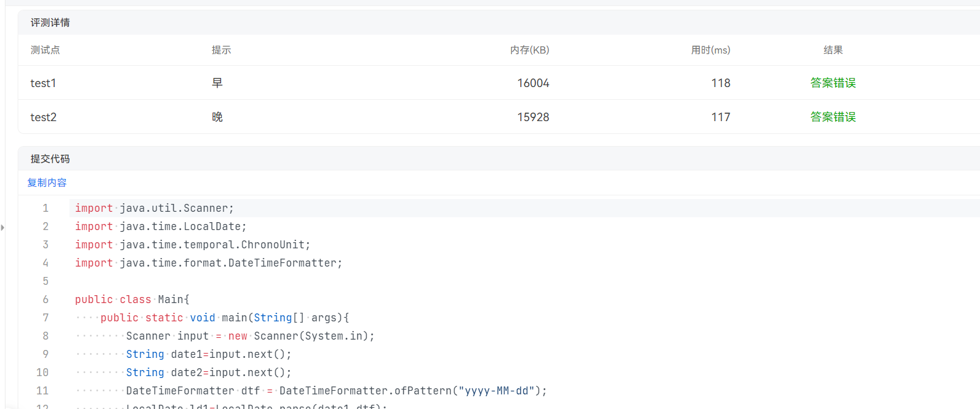The height and width of the screenshot is (409, 980).
Task: Click on the import java.util.Scanner line
Action: [x=154, y=208]
